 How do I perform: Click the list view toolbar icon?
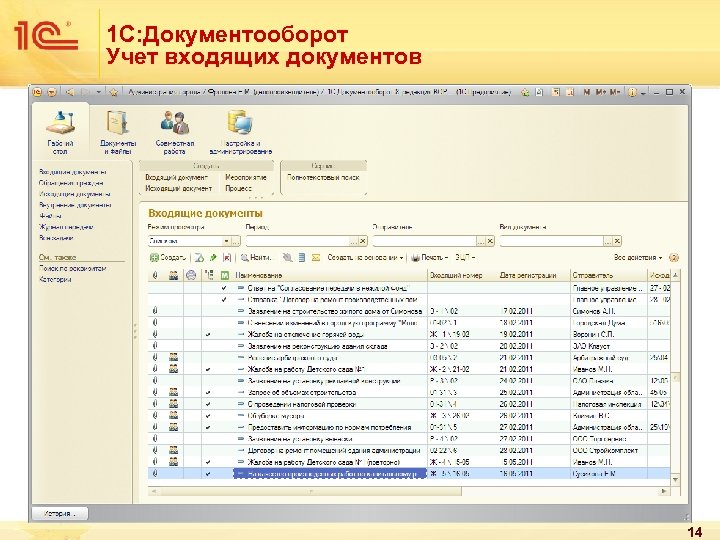pyautogui.click(x=302, y=258)
